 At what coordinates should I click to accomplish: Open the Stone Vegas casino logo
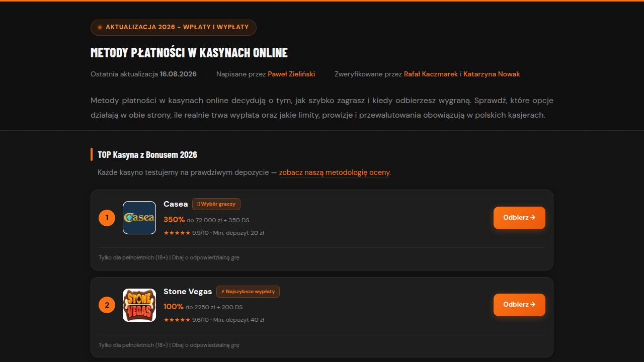click(139, 305)
